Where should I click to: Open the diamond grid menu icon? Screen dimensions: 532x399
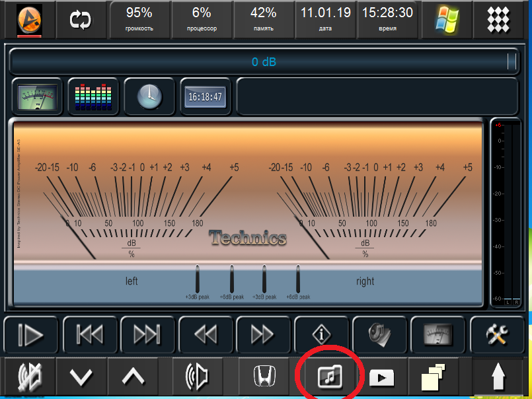pyautogui.click(x=498, y=20)
